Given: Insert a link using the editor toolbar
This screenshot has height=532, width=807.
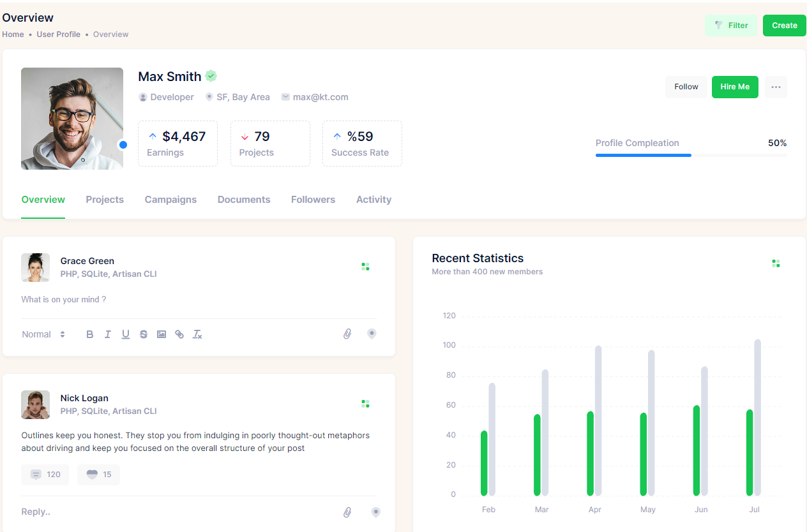Looking at the screenshot, I should (x=179, y=334).
